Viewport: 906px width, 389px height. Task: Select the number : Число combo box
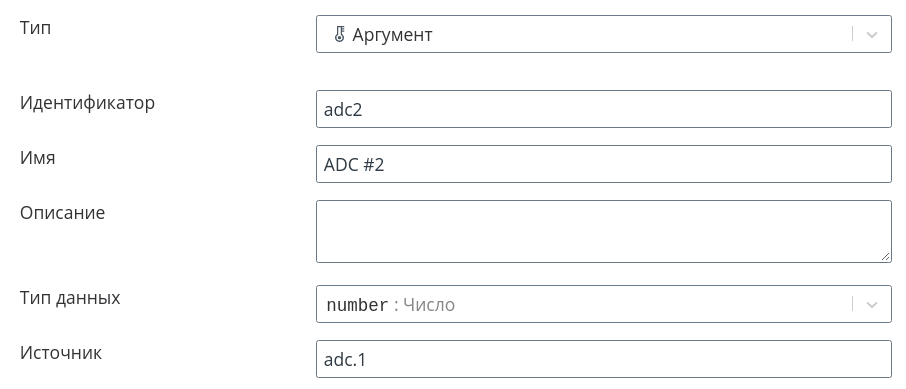coord(604,304)
